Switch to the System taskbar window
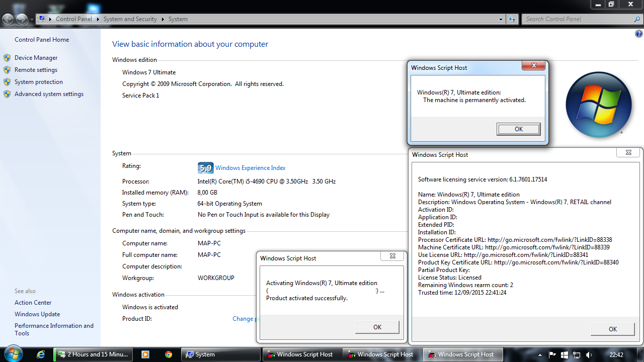This screenshot has width=644, height=362. 221,354
